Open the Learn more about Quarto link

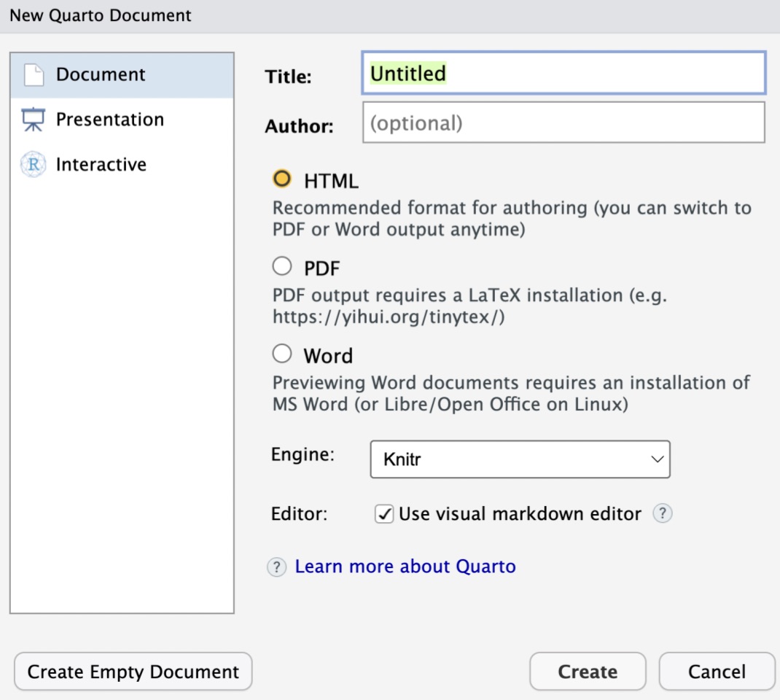coord(405,567)
